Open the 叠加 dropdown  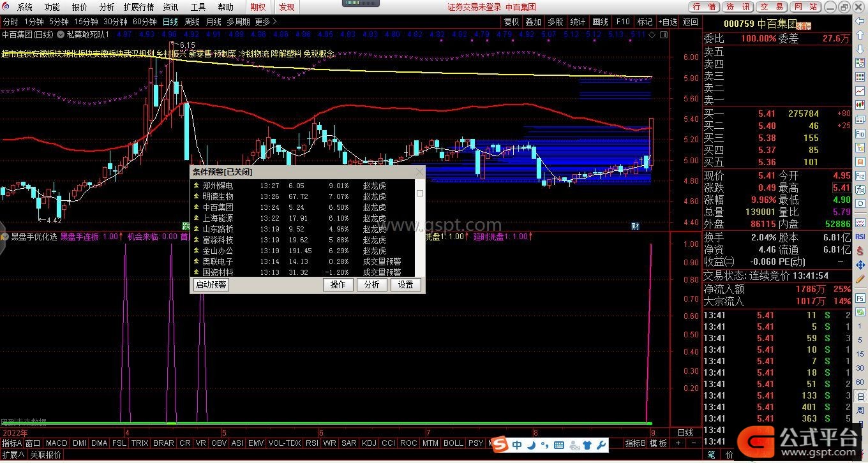click(x=534, y=22)
